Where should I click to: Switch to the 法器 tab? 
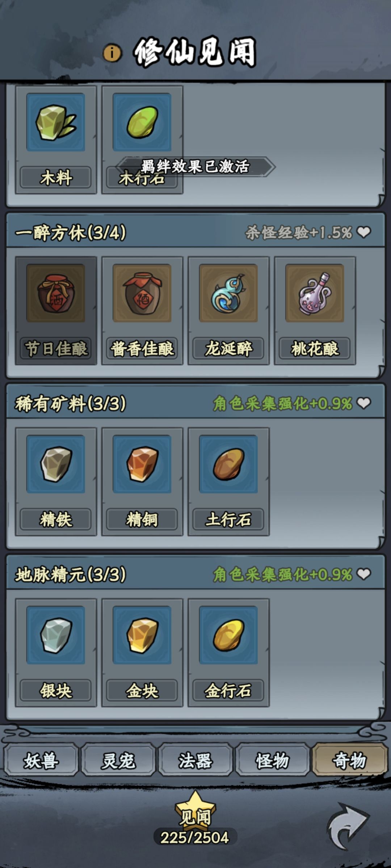[195, 759]
